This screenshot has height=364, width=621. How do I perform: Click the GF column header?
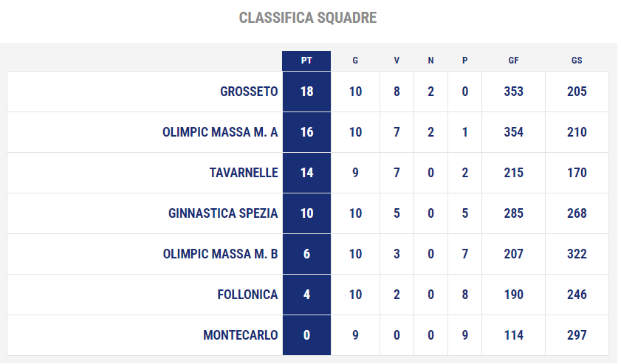[513, 61]
